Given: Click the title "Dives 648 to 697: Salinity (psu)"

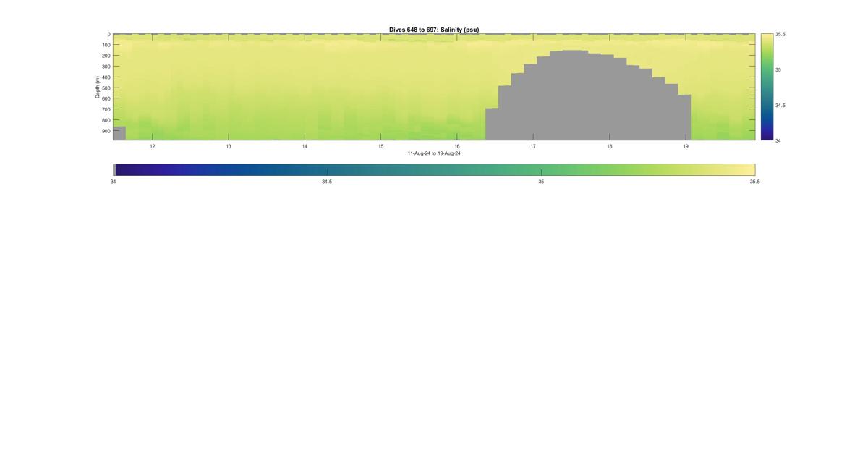Looking at the screenshot, I should (x=434, y=30).
